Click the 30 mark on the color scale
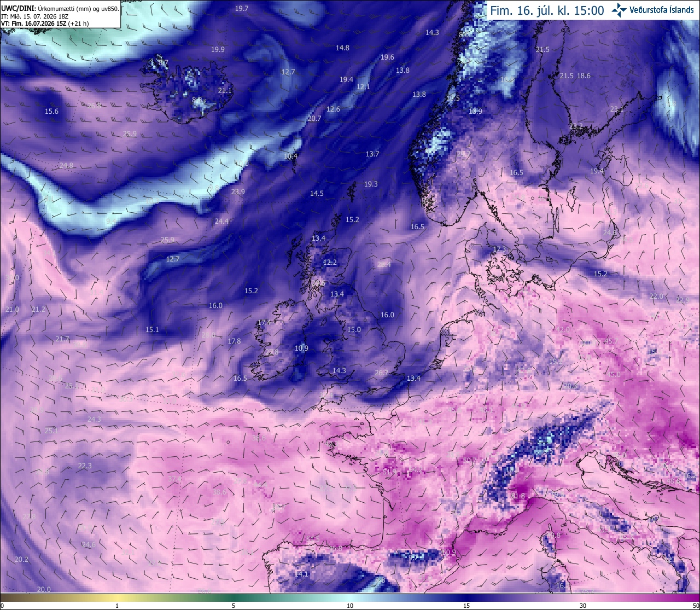 (x=583, y=606)
